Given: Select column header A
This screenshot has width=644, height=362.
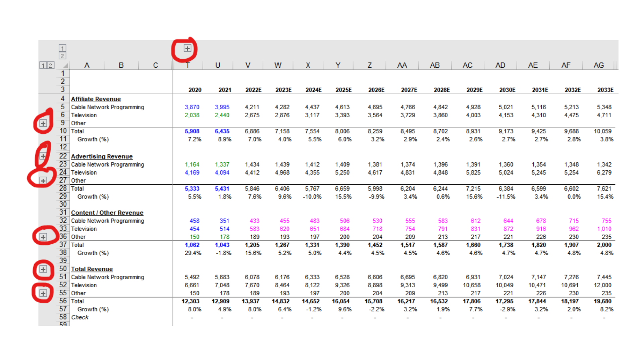Looking at the screenshot, I should coord(87,65).
